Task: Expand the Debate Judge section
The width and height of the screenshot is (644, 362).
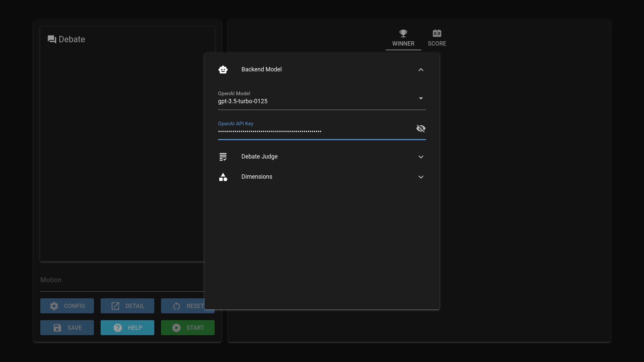Action: [421, 157]
